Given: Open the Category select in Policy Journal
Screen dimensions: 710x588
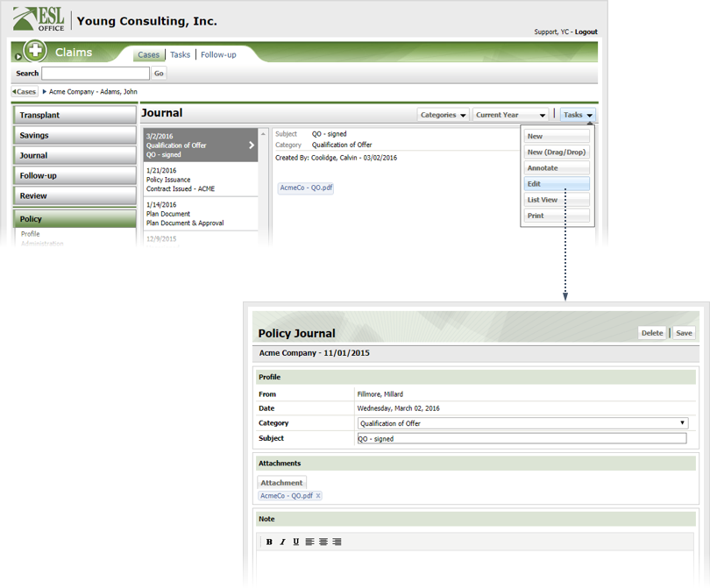Looking at the screenshot, I should (x=523, y=423).
